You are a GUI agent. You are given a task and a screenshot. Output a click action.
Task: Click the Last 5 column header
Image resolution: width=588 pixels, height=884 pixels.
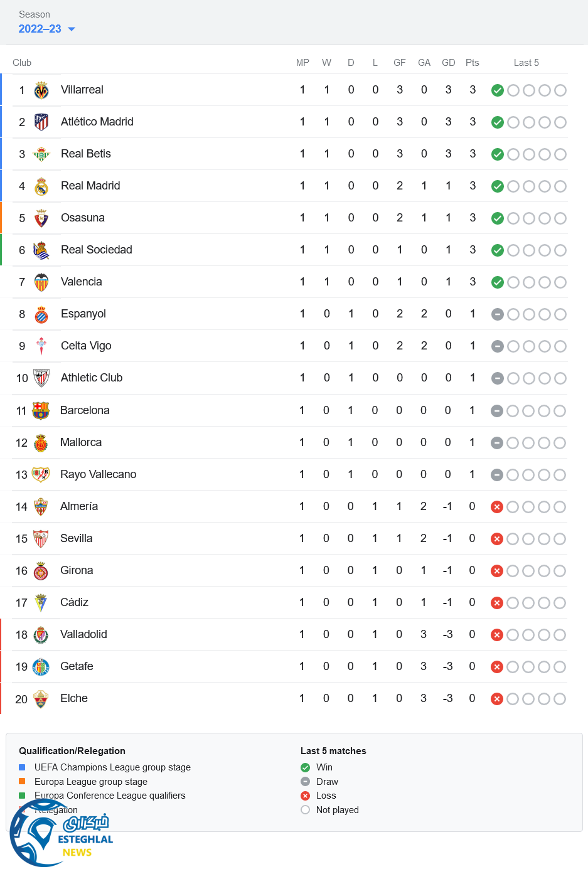click(526, 63)
